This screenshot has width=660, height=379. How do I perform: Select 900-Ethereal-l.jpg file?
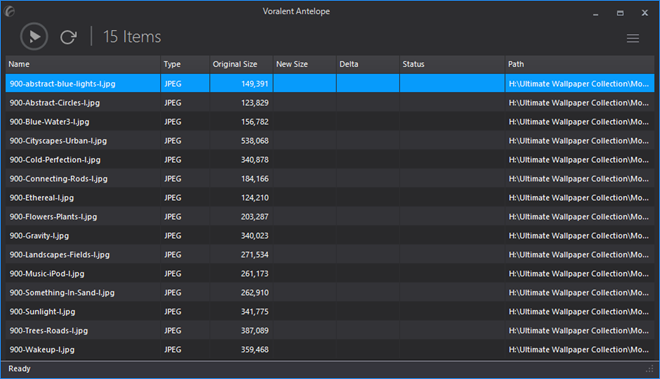point(42,198)
